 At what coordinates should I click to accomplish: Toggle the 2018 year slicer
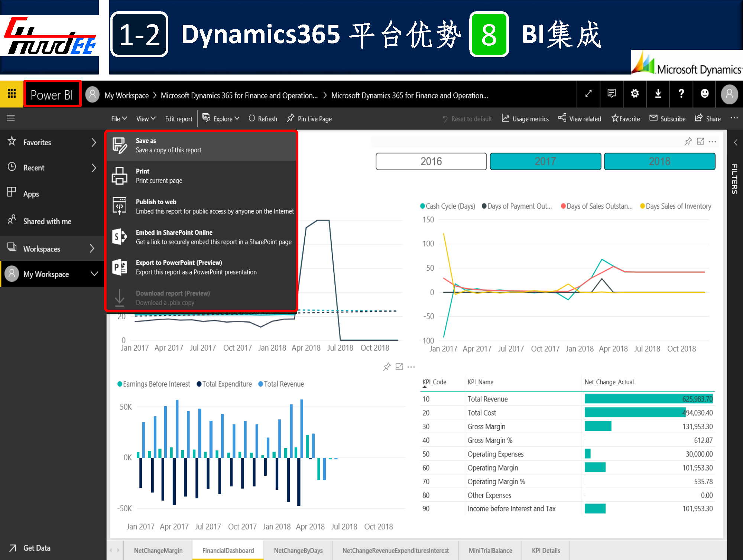pyautogui.click(x=659, y=162)
